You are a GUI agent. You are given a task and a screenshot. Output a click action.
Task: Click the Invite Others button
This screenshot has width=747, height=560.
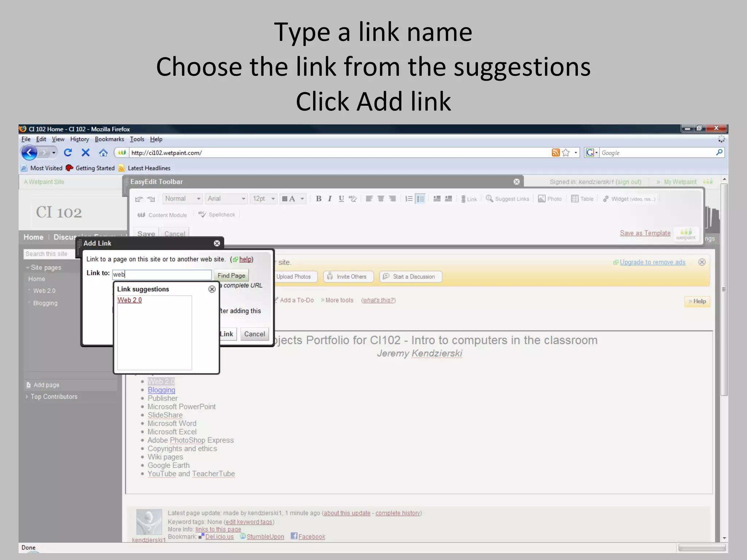click(348, 276)
